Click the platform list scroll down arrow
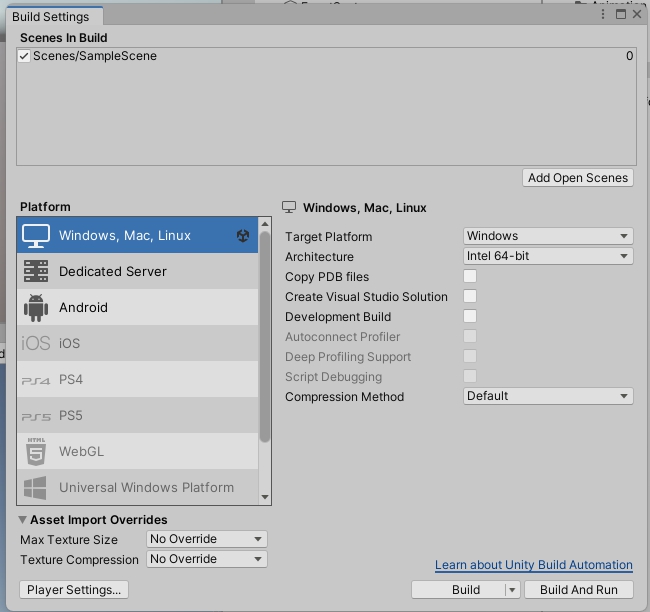 pos(265,497)
